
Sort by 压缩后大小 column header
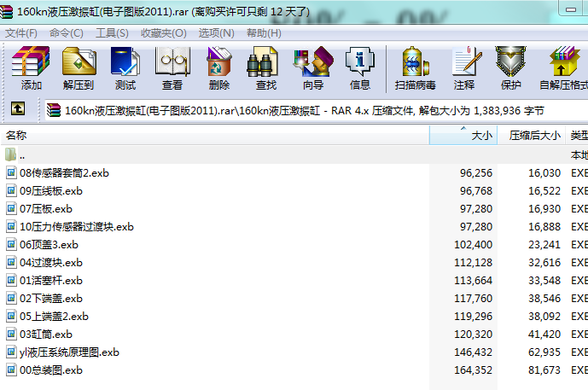[x=532, y=135]
